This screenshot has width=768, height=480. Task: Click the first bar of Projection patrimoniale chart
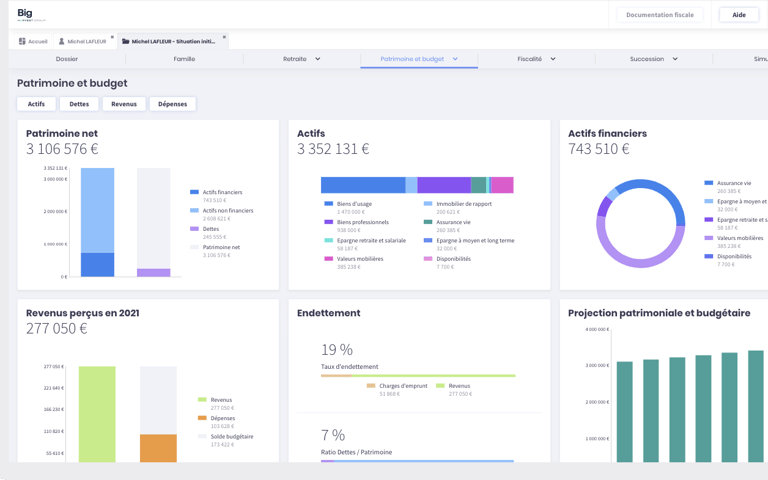pyautogui.click(x=624, y=412)
